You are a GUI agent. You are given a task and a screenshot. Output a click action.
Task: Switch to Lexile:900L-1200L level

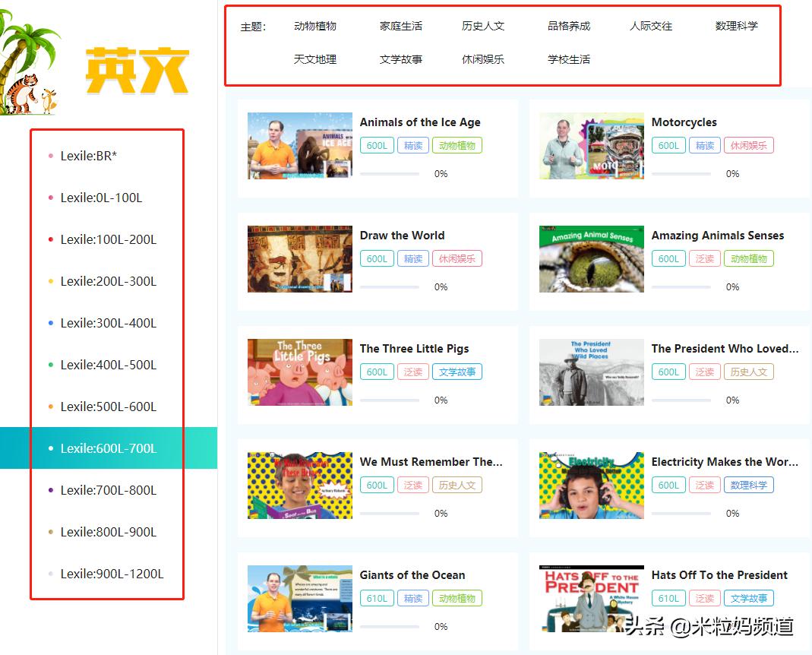[x=112, y=574]
